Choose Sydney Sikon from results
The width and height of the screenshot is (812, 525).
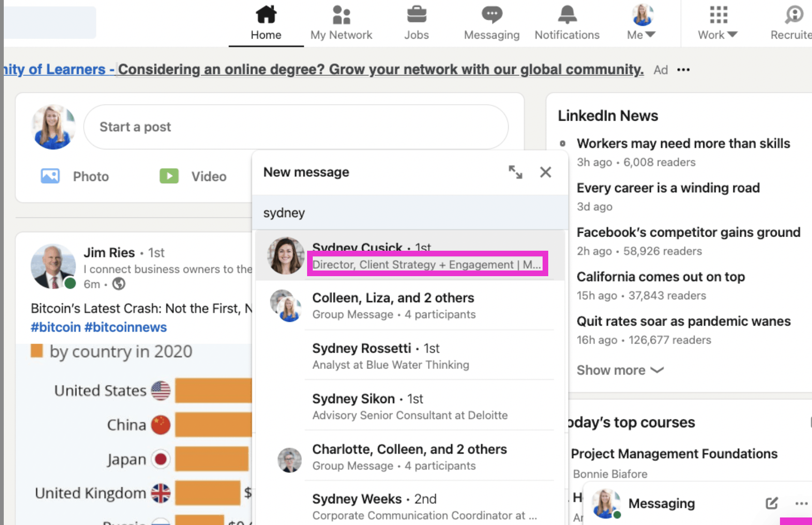(x=410, y=406)
